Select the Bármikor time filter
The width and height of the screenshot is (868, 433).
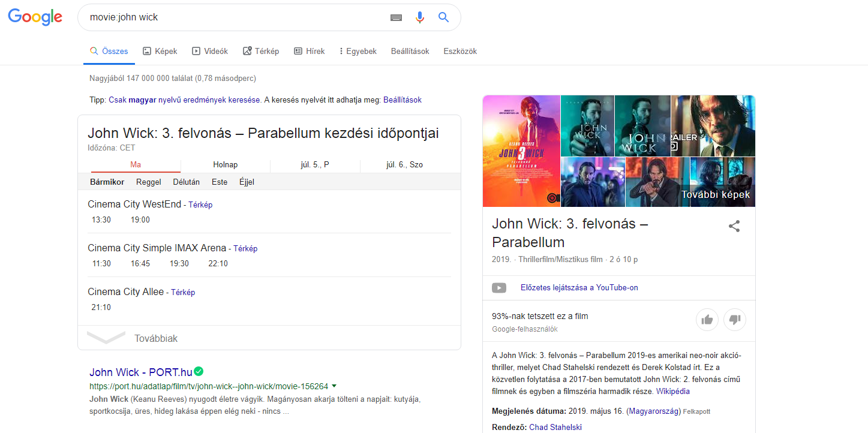107,182
